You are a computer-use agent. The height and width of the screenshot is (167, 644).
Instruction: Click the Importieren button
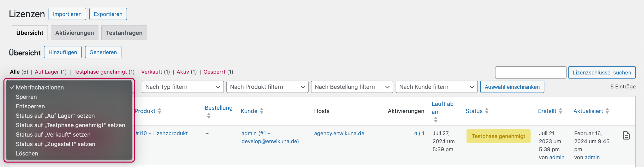[67, 14]
